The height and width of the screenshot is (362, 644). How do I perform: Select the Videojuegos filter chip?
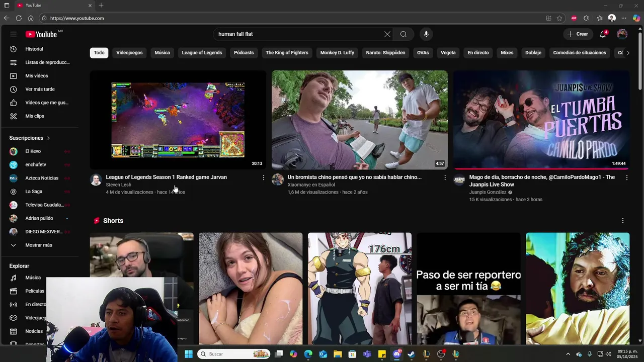click(x=129, y=53)
